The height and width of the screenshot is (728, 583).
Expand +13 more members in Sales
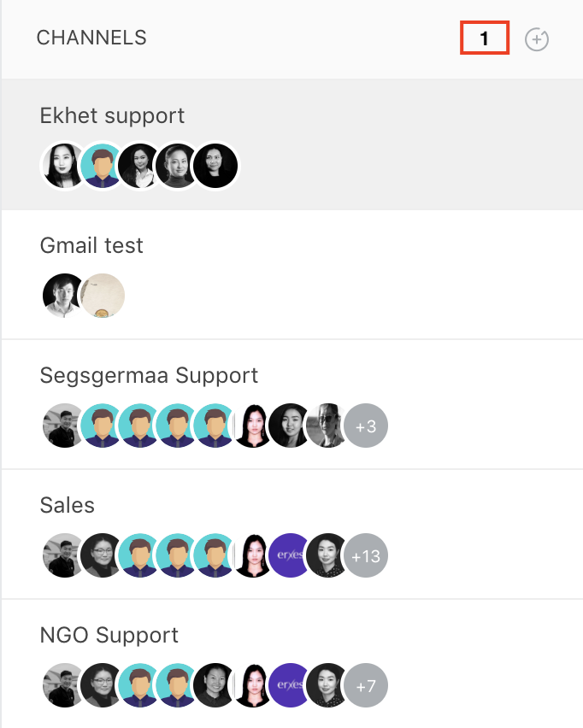click(x=366, y=555)
